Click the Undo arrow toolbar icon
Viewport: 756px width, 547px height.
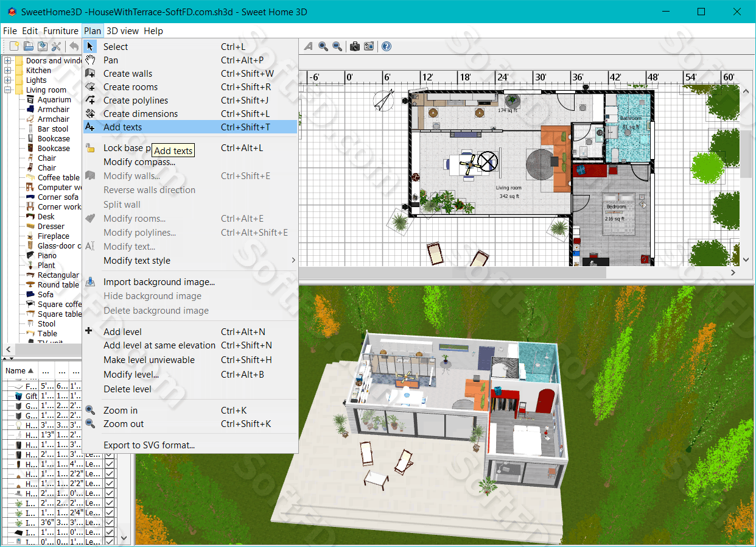[74, 46]
